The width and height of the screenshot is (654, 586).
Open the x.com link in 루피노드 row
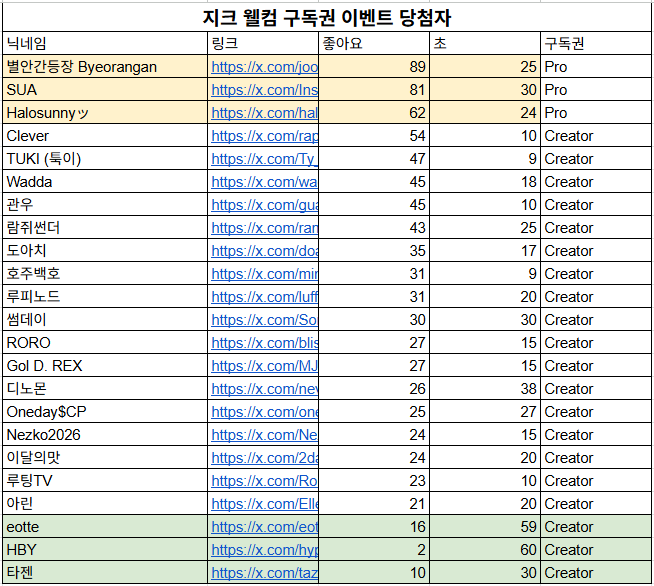pos(264,297)
